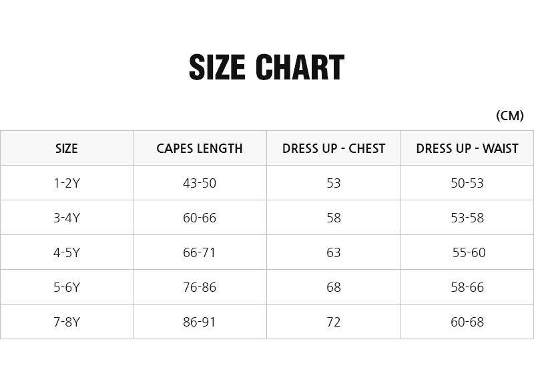Click the (CM) unit label
The height and width of the screenshot is (392, 534).
[510, 116]
